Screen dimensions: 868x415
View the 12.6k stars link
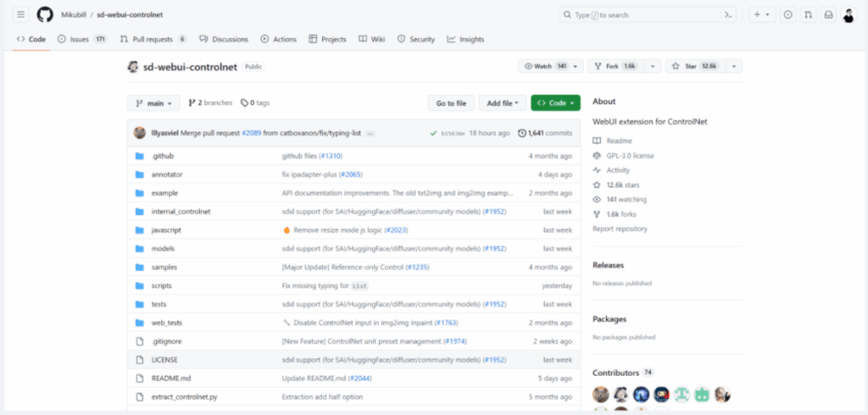(x=615, y=185)
